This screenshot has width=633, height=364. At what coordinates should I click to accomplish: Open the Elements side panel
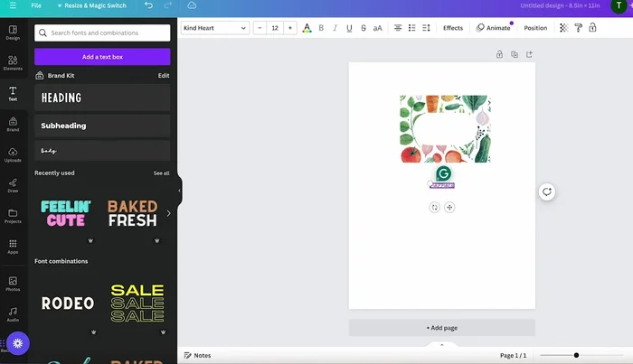coord(13,63)
